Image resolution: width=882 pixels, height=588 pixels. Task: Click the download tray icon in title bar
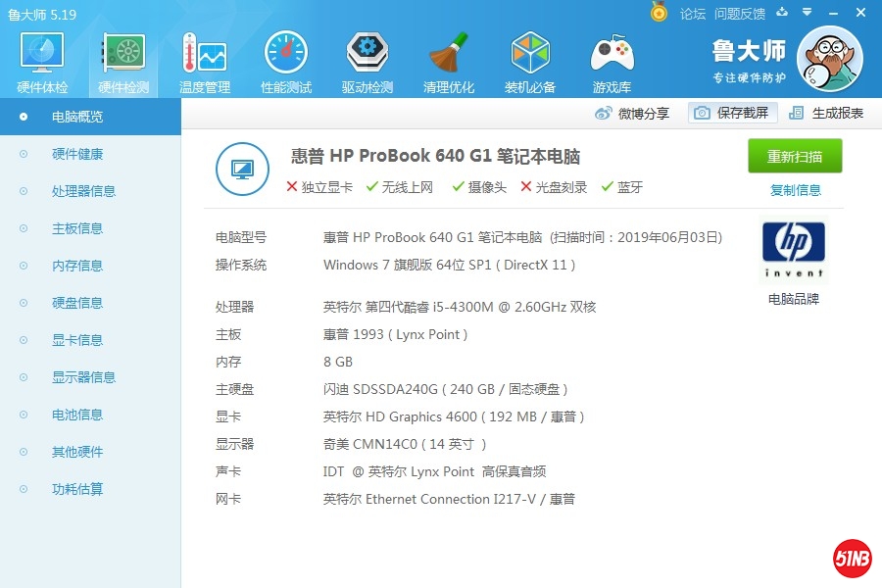tap(782, 13)
